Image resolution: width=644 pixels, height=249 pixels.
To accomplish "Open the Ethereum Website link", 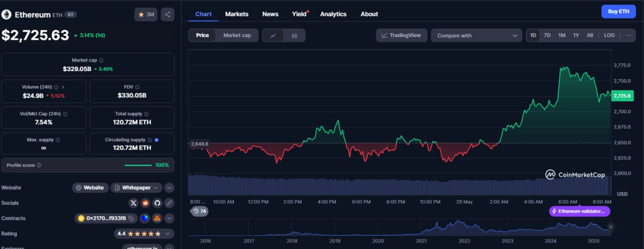I will (90, 188).
